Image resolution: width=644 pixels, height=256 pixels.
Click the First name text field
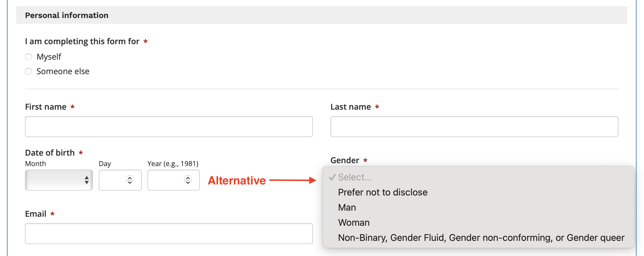pyautogui.click(x=169, y=127)
